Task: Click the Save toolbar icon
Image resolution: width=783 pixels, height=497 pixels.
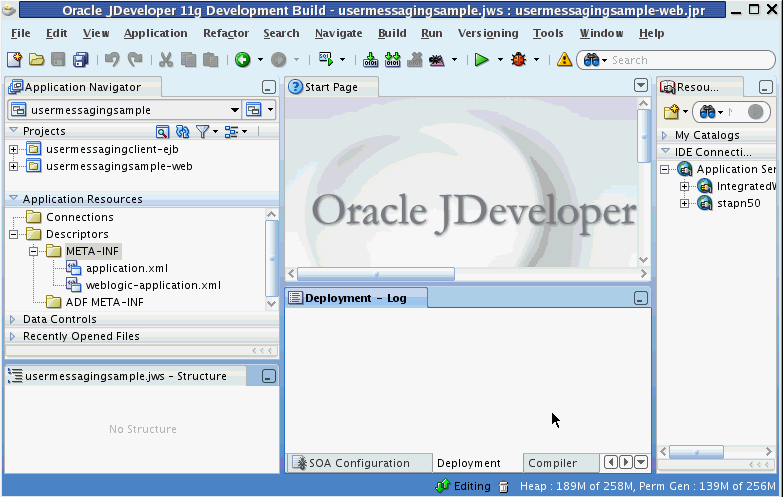Action: pos(58,60)
